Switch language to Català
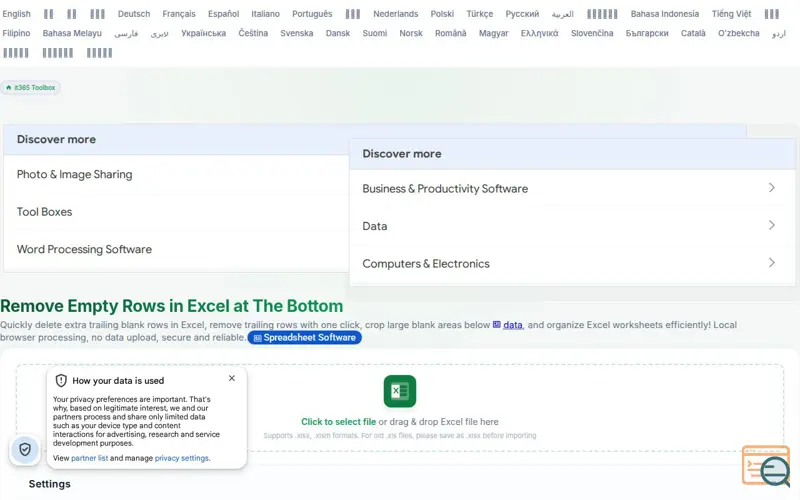Screen dimensions: 800x500 (693, 33)
